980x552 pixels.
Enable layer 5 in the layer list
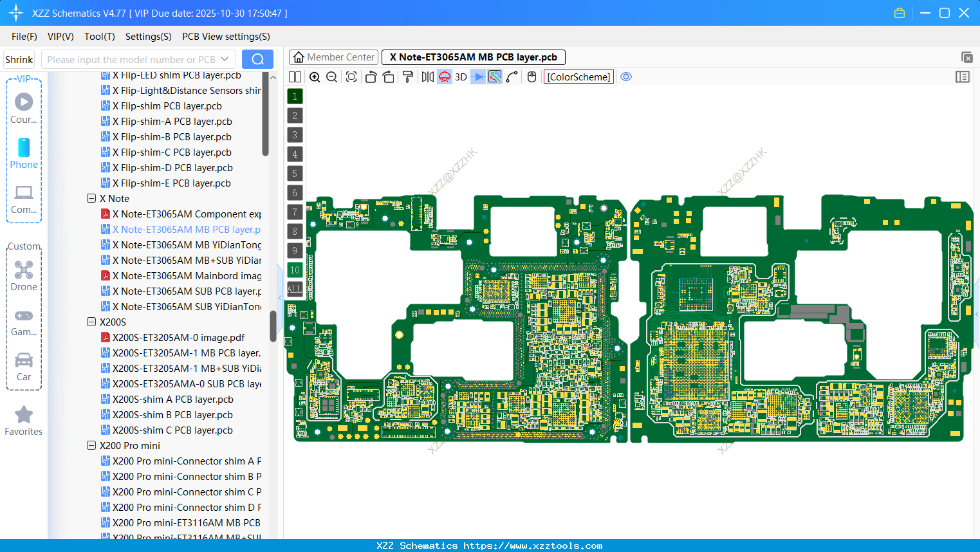tap(295, 173)
